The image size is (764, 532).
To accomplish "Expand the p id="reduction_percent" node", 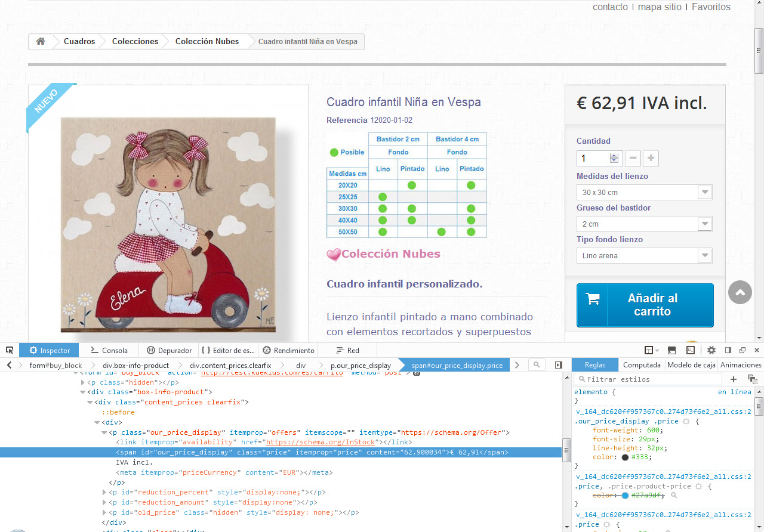I will [x=104, y=492].
